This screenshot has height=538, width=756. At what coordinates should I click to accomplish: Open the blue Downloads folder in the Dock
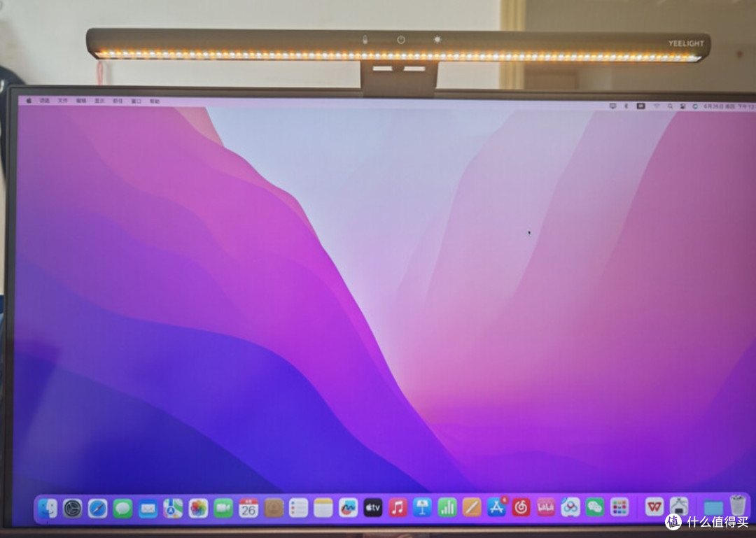tap(713, 508)
